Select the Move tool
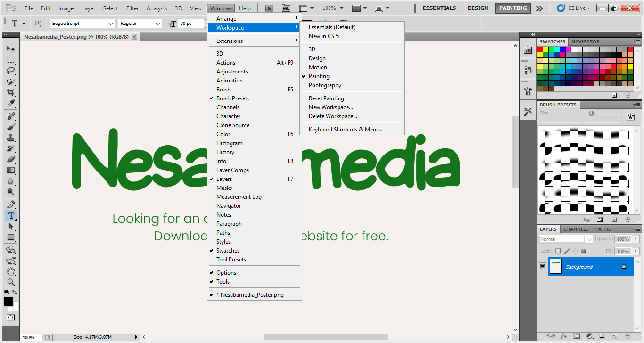This screenshot has width=644, height=343. click(x=10, y=49)
